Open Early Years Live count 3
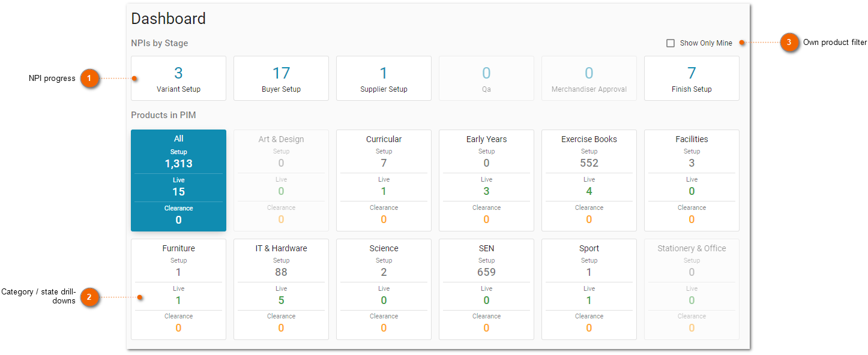868x355 pixels. [486, 186]
